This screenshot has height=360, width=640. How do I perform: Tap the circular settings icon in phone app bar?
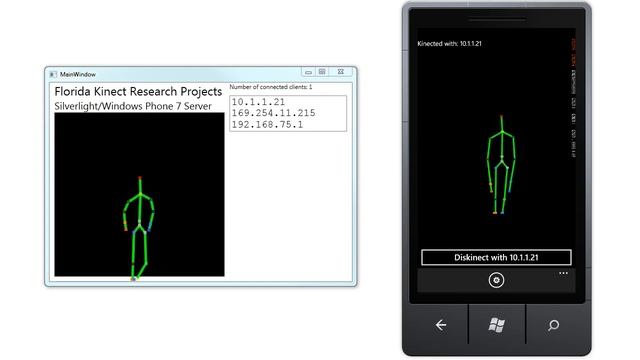coord(496,280)
